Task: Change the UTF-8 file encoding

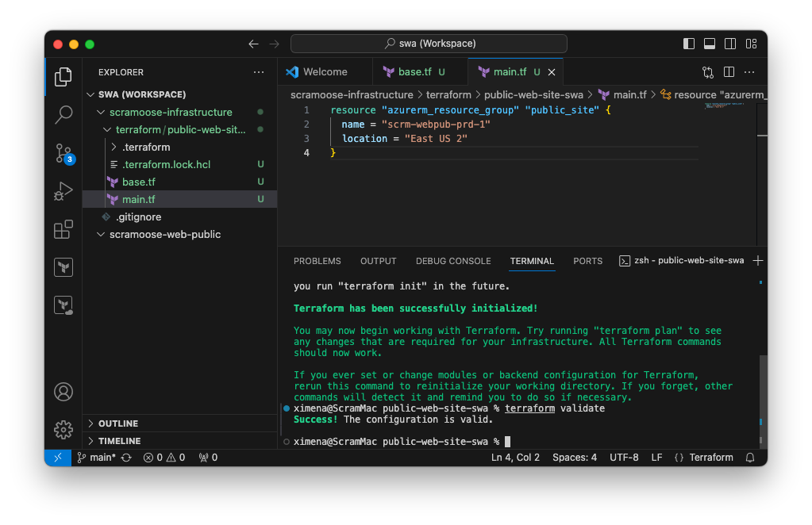Action: (624, 458)
